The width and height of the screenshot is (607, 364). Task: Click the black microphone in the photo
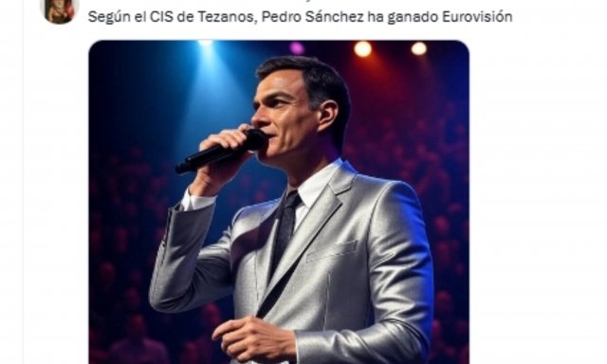221,152
